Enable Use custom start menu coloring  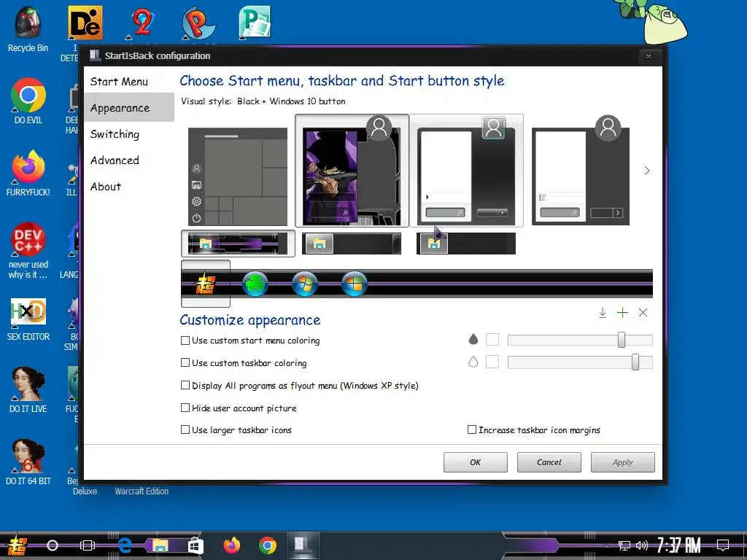(x=250, y=341)
